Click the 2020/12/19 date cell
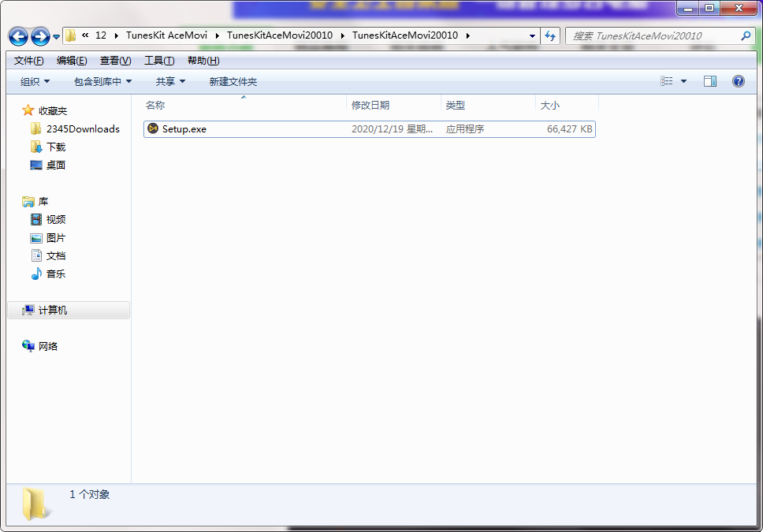This screenshot has height=532, width=763. click(x=392, y=129)
